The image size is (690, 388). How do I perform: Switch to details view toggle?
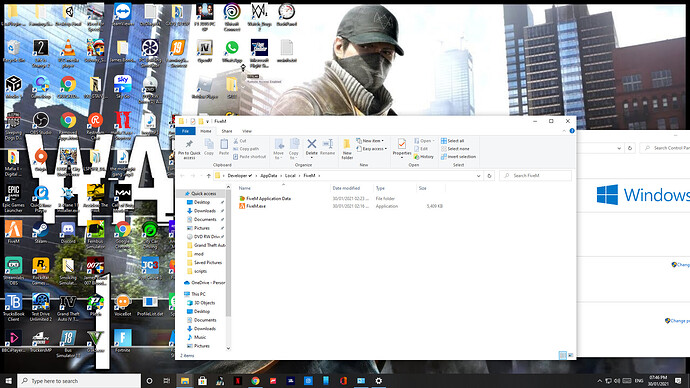[562, 355]
